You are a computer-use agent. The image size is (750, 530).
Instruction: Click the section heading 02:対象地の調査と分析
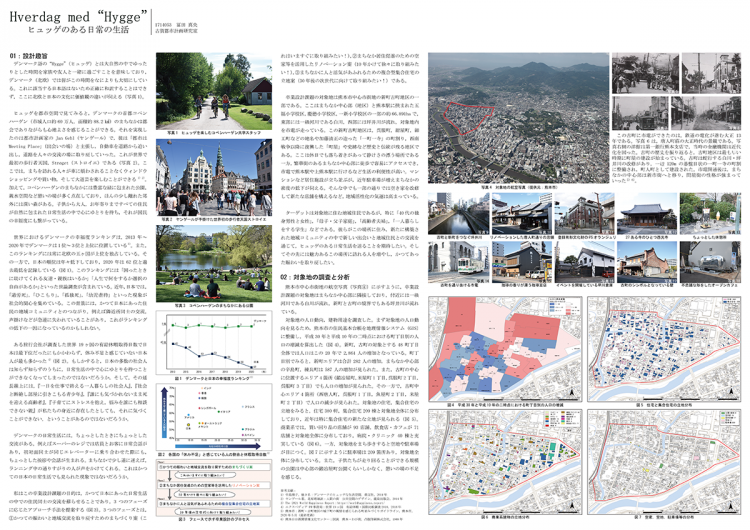(x=315, y=277)
